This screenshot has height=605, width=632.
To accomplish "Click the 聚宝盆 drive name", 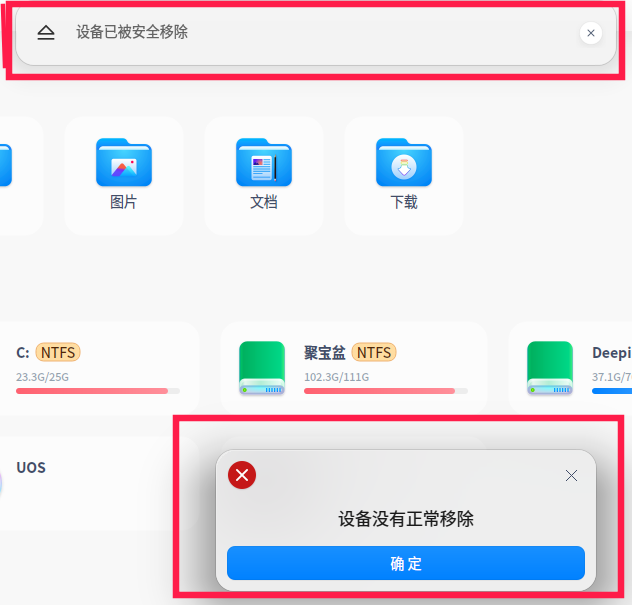I will click(x=324, y=353).
